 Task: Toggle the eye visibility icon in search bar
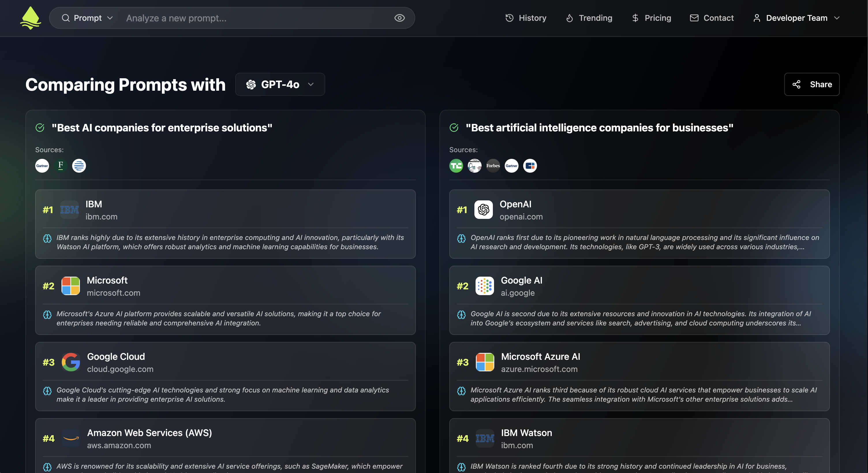point(399,18)
